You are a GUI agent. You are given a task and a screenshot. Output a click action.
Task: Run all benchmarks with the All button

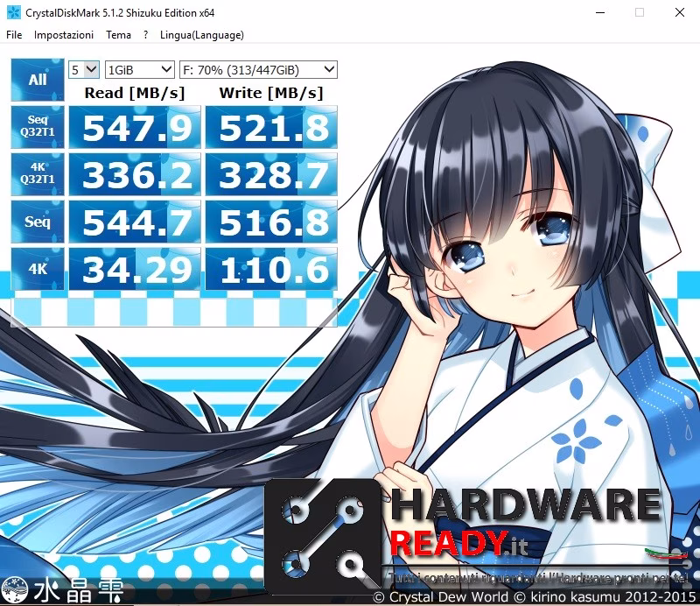pyautogui.click(x=38, y=80)
